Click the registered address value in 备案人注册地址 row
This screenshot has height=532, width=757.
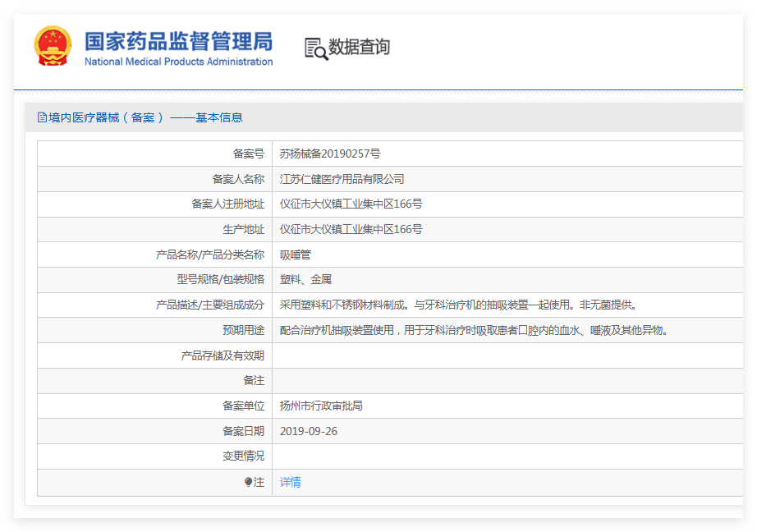click(351, 204)
